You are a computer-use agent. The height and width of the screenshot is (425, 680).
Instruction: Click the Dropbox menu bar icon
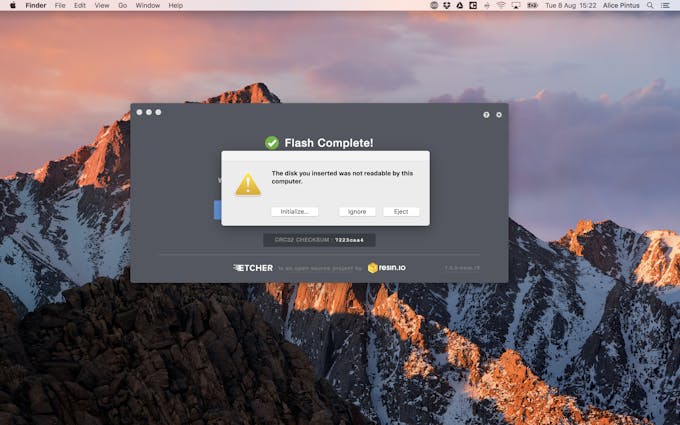pyautogui.click(x=447, y=5)
